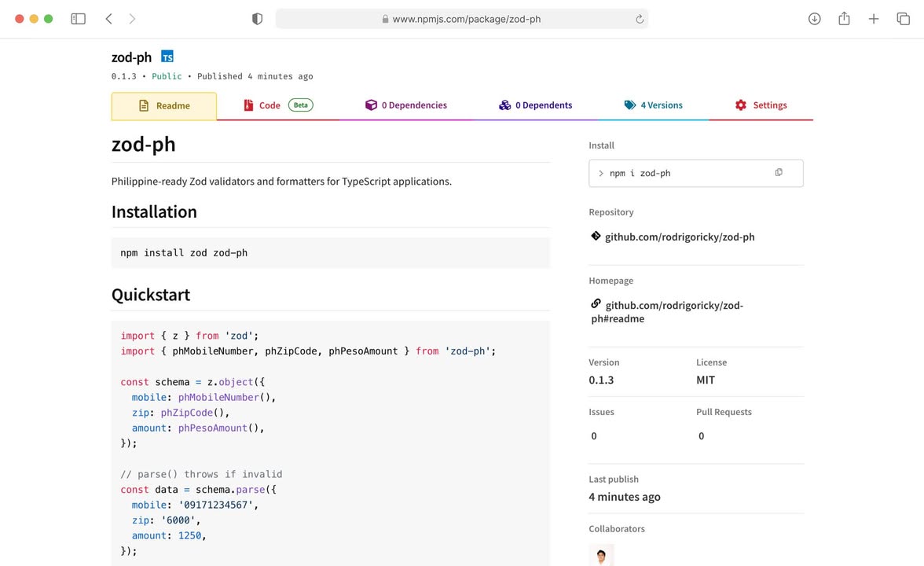Open the collaborator avatar thumbnail
Screen dimensions: 924x566
tap(601, 555)
